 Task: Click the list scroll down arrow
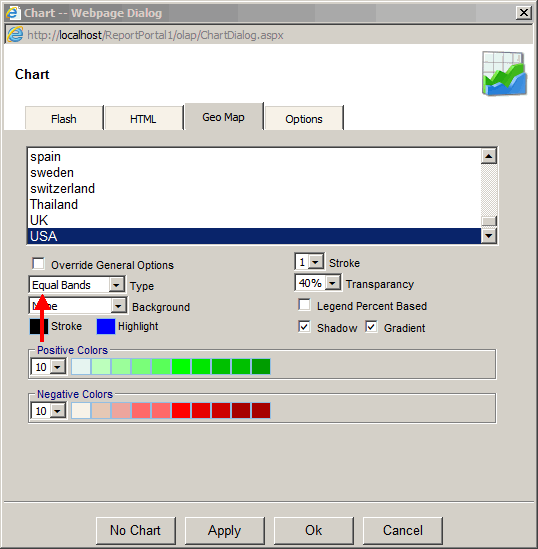click(489, 236)
